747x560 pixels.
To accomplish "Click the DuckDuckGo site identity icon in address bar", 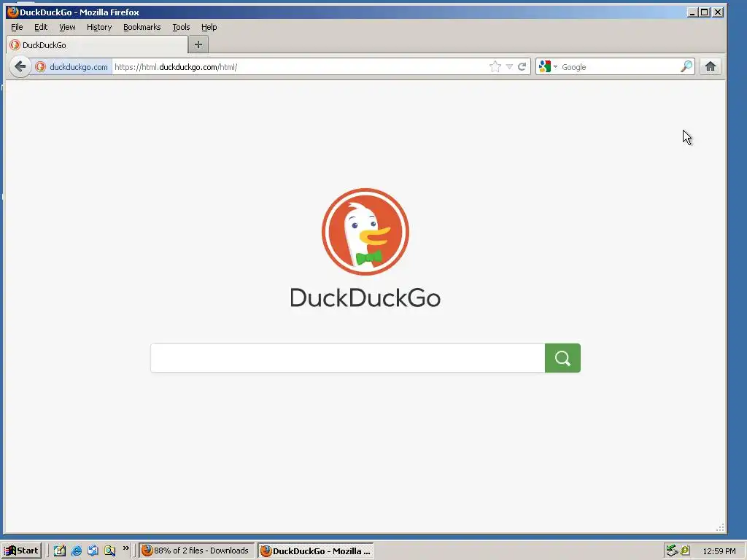I will (x=41, y=66).
